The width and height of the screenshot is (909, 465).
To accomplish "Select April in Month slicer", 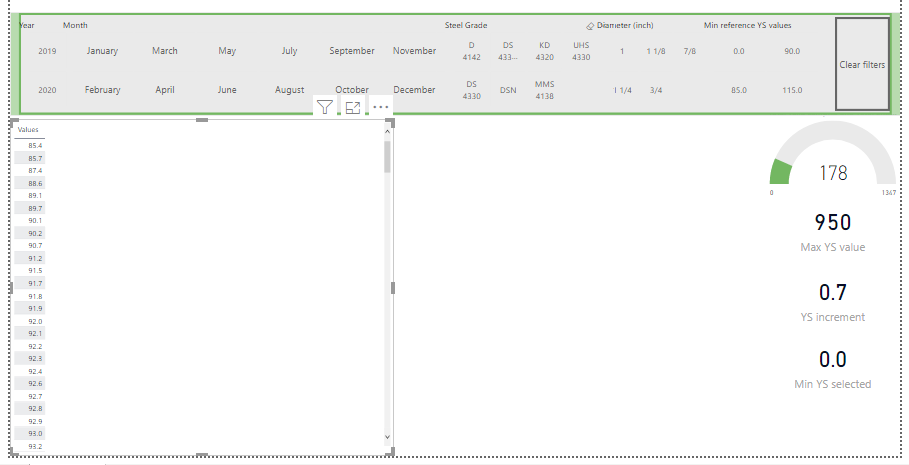I will tap(165, 90).
